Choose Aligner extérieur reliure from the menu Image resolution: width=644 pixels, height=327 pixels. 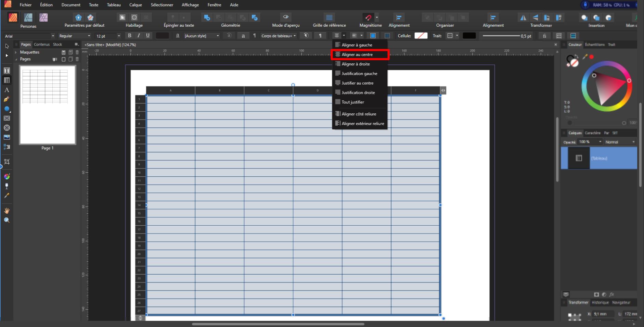360,124
